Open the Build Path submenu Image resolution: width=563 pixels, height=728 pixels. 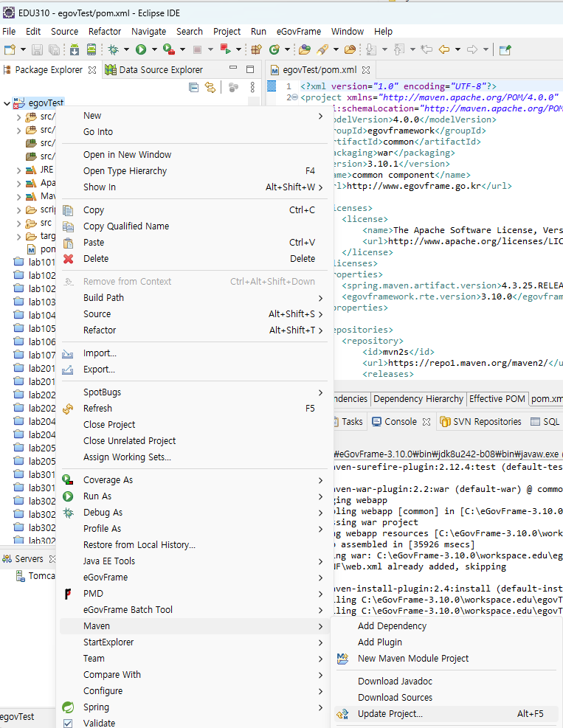click(195, 297)
